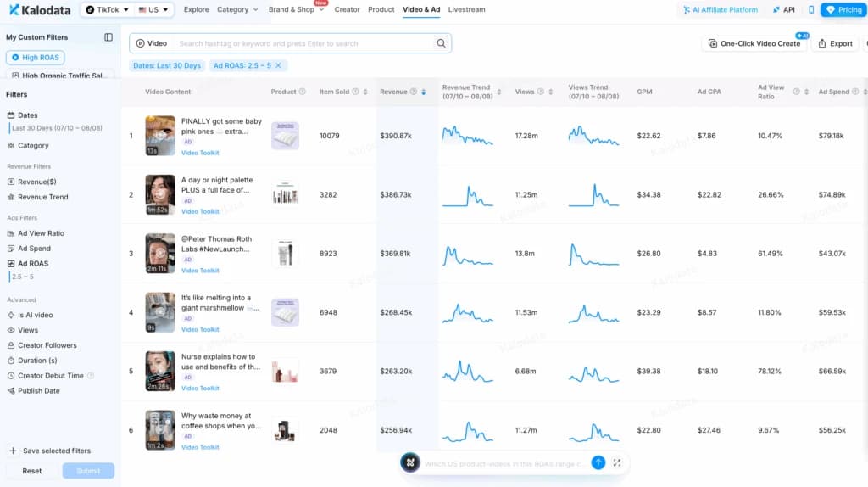This screenshot has height=487, width=868.
Task: Send the AI assistant question
Action: (598, 462)
